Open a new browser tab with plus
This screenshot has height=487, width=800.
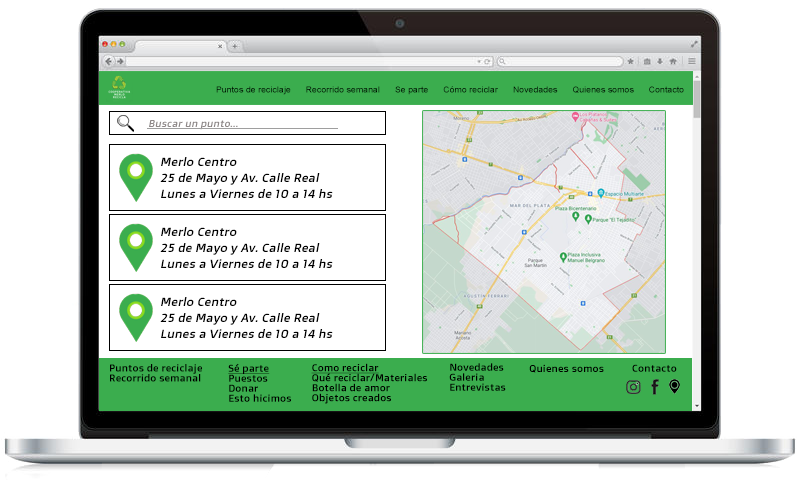[x=235, y=46]
